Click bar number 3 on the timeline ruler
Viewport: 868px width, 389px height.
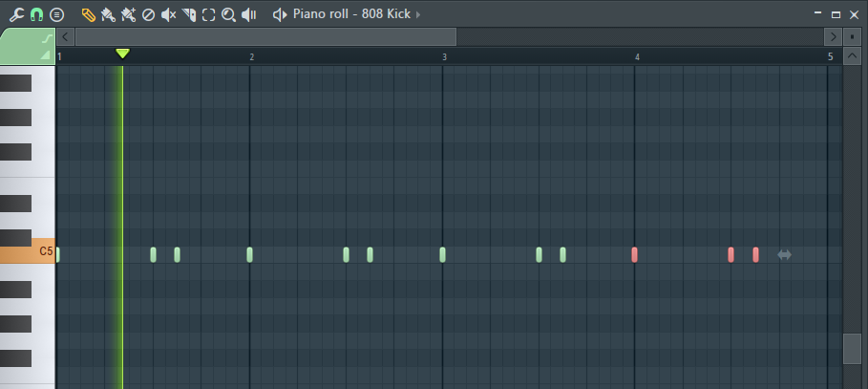[444, 57]
